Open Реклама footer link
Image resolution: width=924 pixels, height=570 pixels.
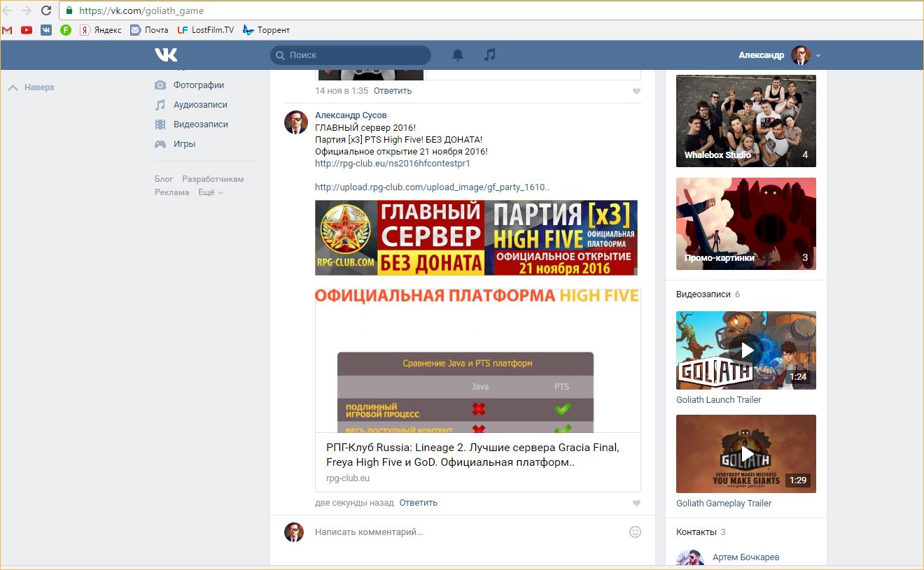pyautogui.click(x=172, y=192)
